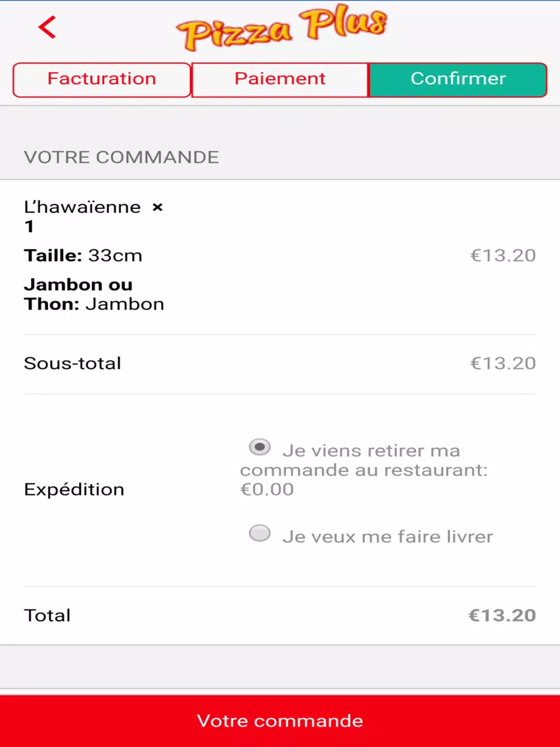Screen dimensions: 560x747
Task: Tap the 'Je veux me faire livrer' label text
Action: coord(388,537)
